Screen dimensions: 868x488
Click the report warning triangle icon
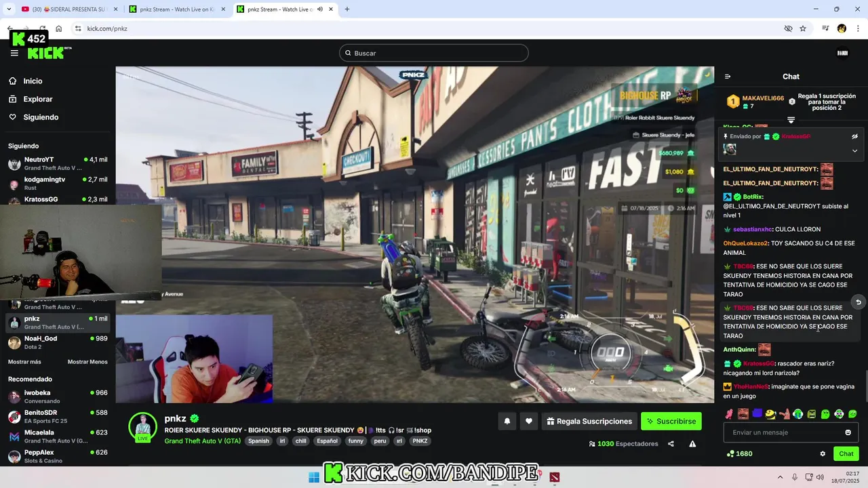point(692,444)
